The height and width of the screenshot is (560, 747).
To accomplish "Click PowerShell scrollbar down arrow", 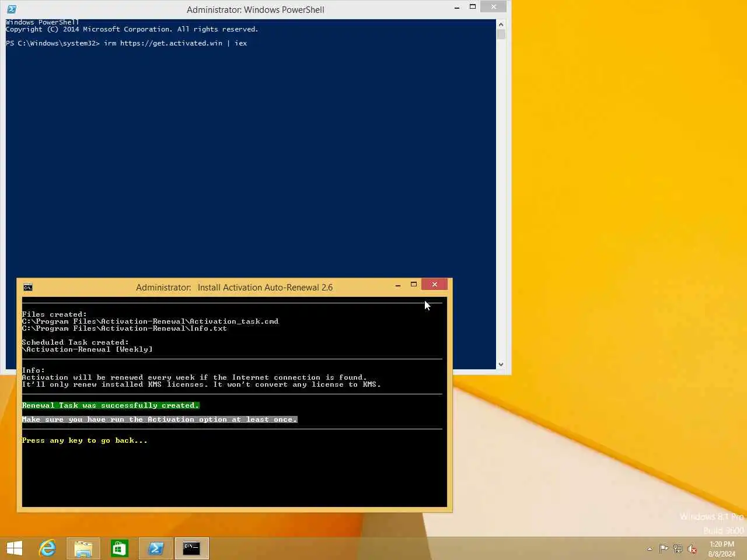I will click(x=501, y=365).
